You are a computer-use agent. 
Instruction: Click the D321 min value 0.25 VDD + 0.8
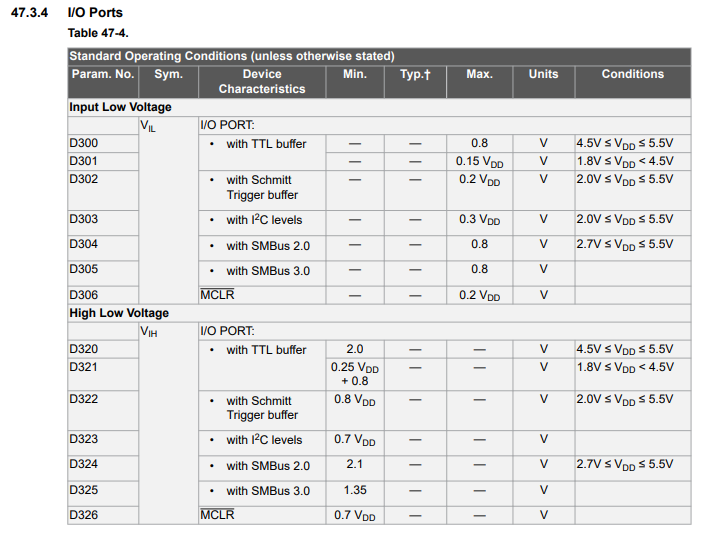[x=355, y=374]
